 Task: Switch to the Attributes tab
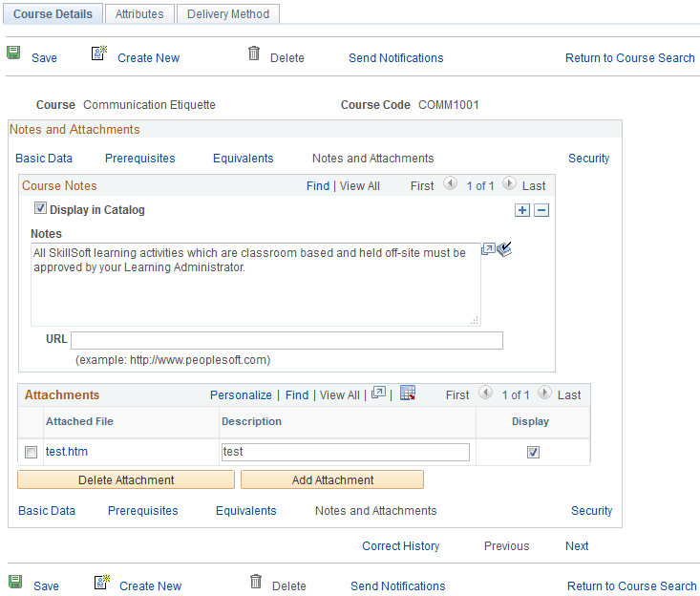[138, 13]
